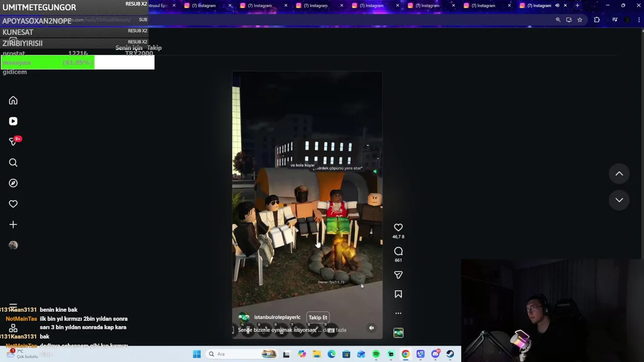
Task: Open the Explore compass icon
Action: point(13,183)
